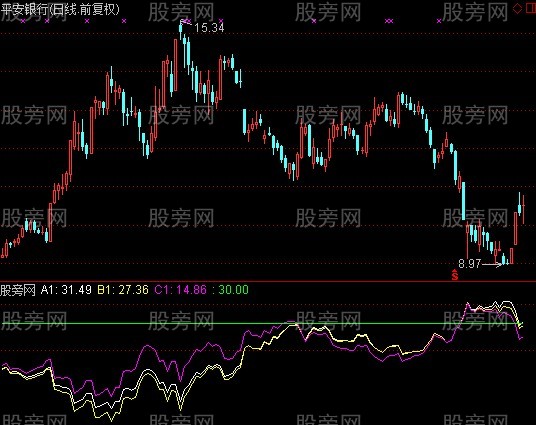Select the C1: 14.86 indicator value

(180, 290)
